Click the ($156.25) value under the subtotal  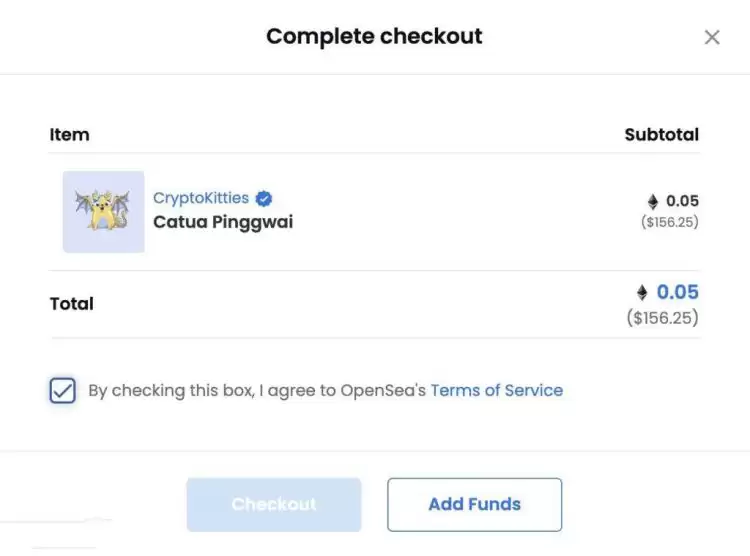[669, 222]
